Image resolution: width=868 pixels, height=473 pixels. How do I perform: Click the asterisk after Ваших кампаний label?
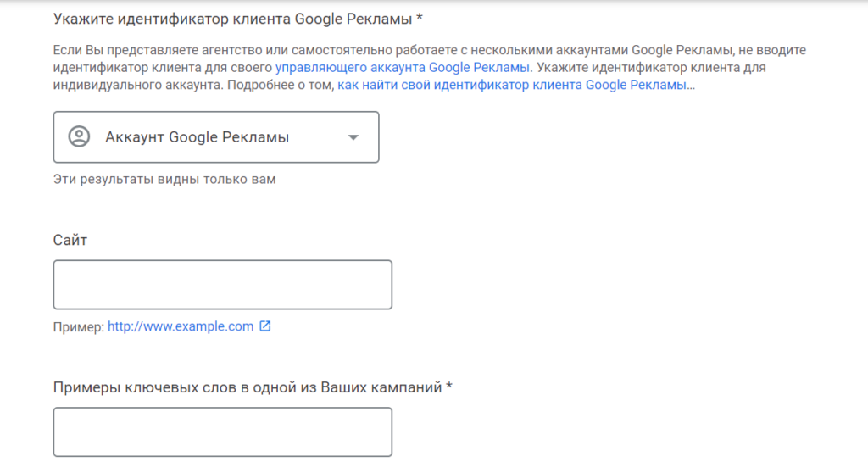tap(449, 387)
